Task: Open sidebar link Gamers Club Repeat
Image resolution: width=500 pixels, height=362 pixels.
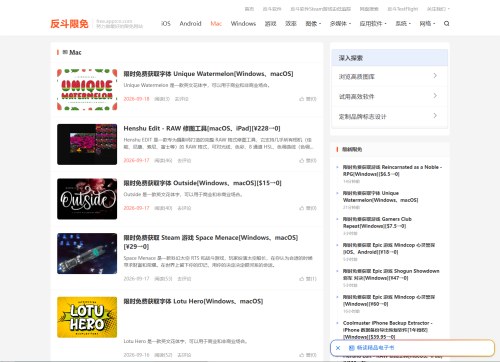Action: coord(377,223)
